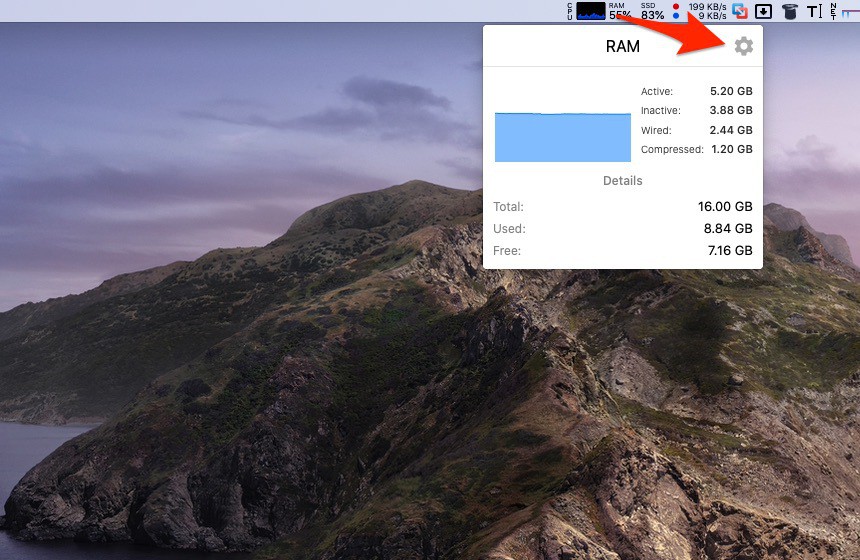The image size is (860, 560).
Task: Click the Total 16.00 GB value
Action: tap(725, 207)
